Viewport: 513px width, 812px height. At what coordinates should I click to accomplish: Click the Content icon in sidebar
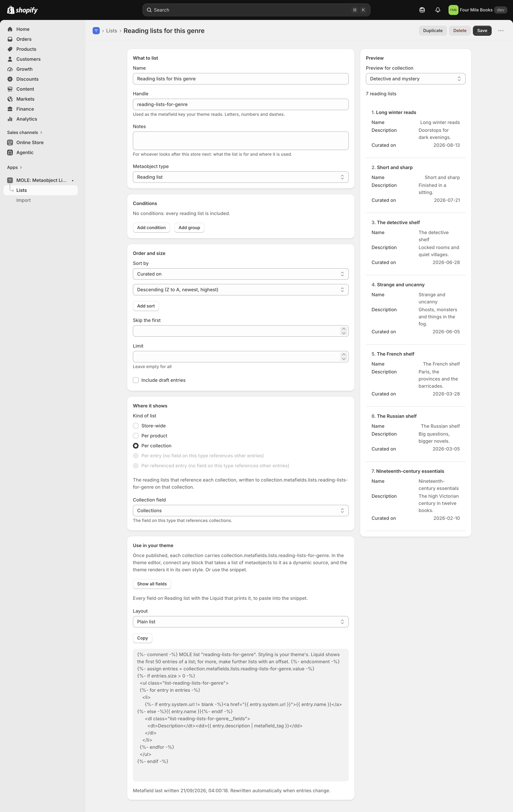click(x=10, y=89)
